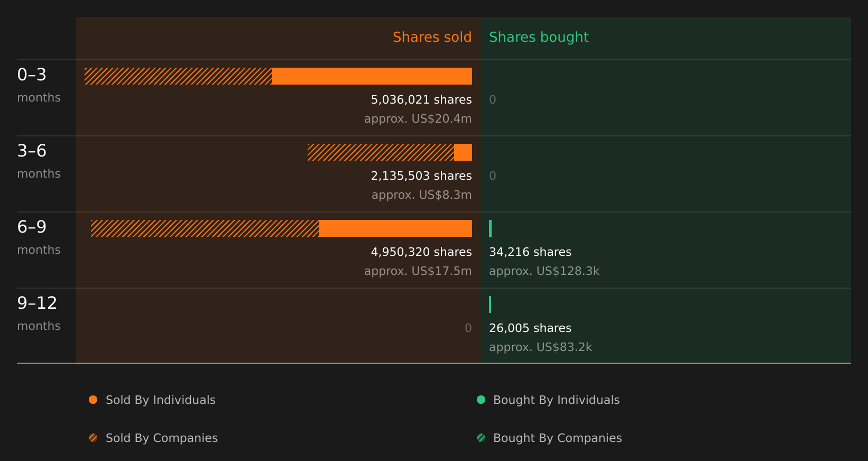The width and height of the screenshot is (868, 461).
Task: Click the 0–3 months row label
Action: 39,85
